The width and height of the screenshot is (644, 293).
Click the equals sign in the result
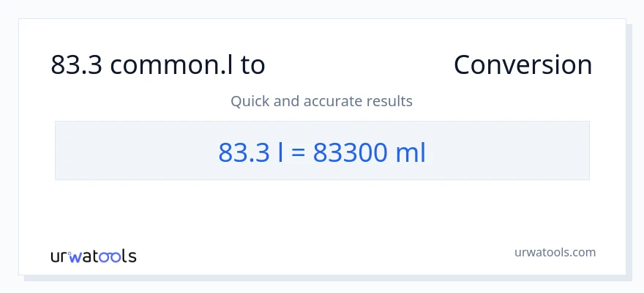point(297,152)
